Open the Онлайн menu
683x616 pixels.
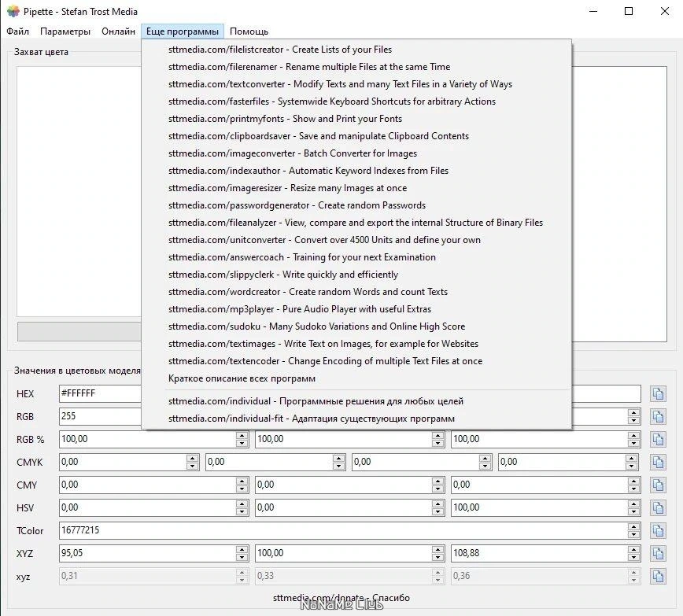click(x=118, y=31)
